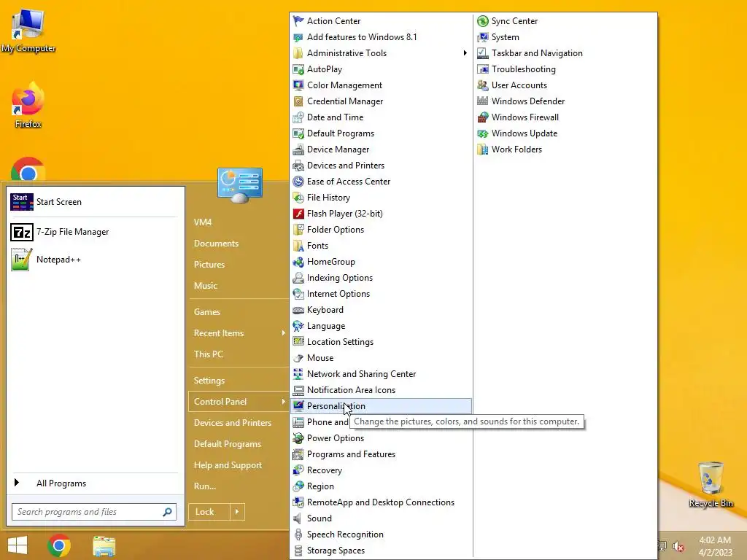Open My Computer desktop icon
Screen dimensions: 747x560
pyautogui.click(x=28, y=31)
